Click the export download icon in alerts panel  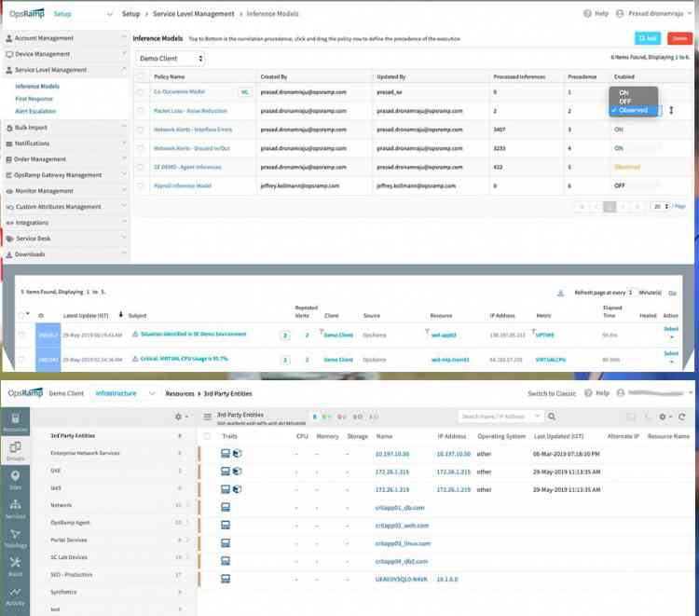coord(560,293)
